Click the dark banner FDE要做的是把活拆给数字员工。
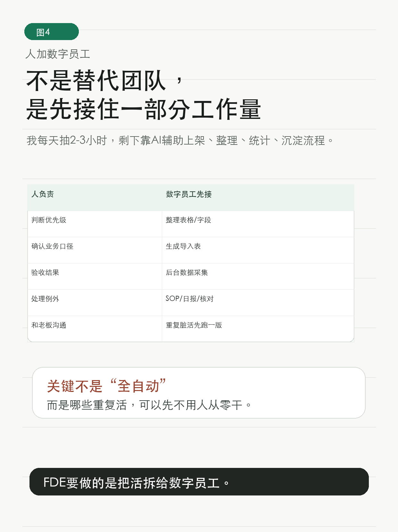Image resolution: width=398 pixels, height=532 pixels. [199, 482]
